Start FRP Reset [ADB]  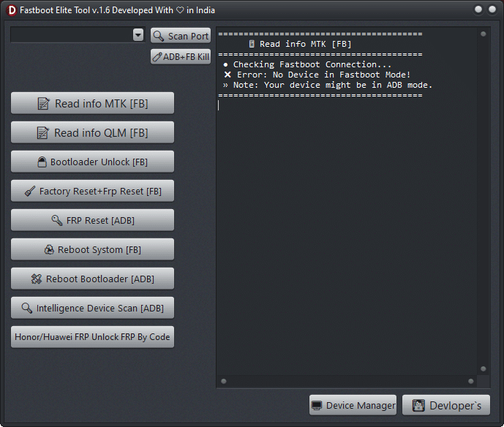(92, 220)
